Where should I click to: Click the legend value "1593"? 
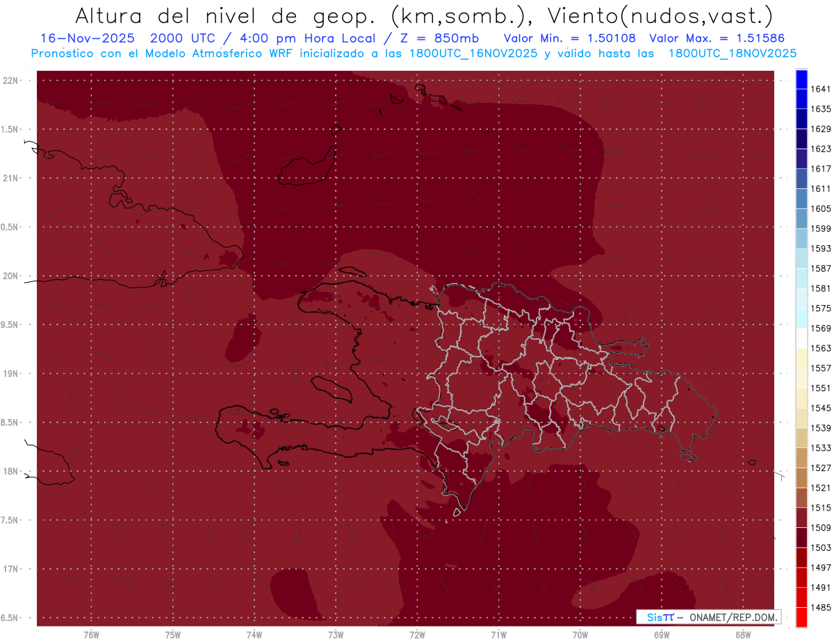[x=821, y=248]
